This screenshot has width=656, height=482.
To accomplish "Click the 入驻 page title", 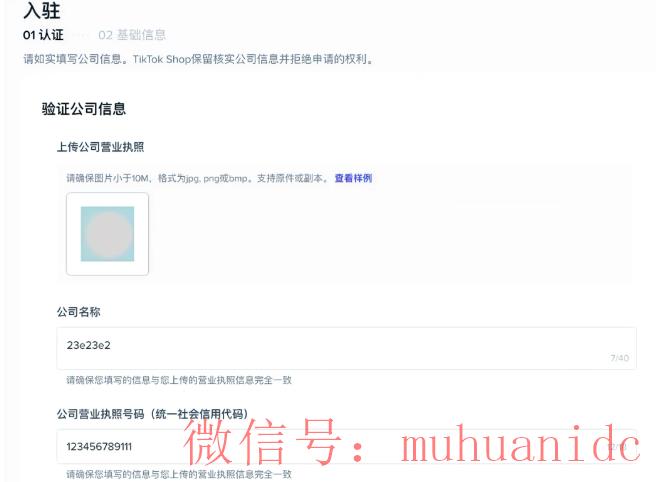I will [x=42, y=10].
